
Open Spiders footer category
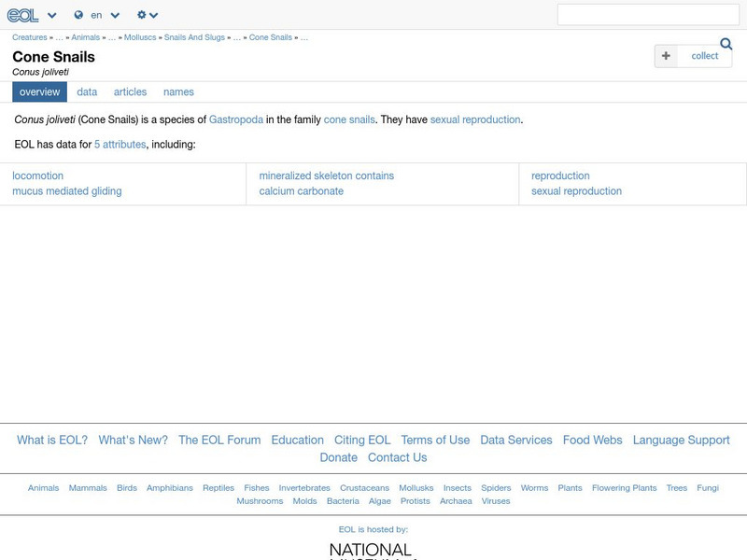click(496, 488)
